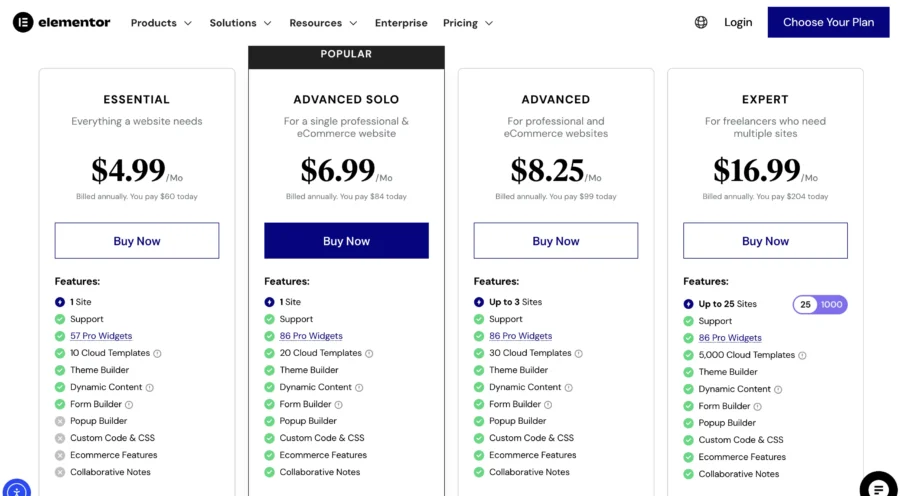Click the gray X icon beside Essential's Popup Builder
The image size is (900, 496).
tap(60, 421)
